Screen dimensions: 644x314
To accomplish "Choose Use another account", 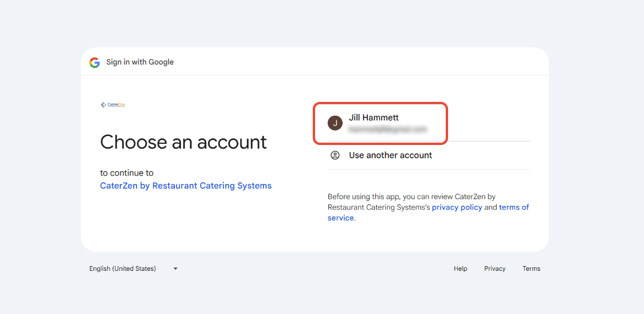I will coord(428,155).
